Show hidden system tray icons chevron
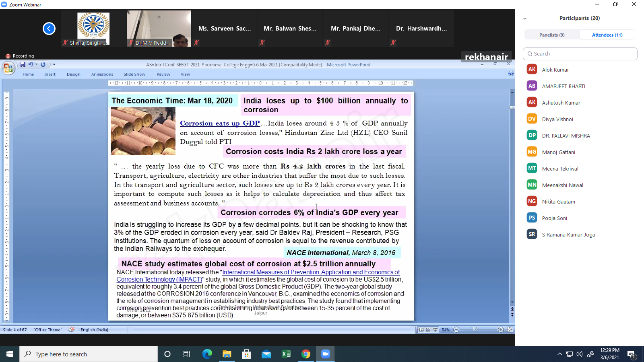 (x=559, y=354)
